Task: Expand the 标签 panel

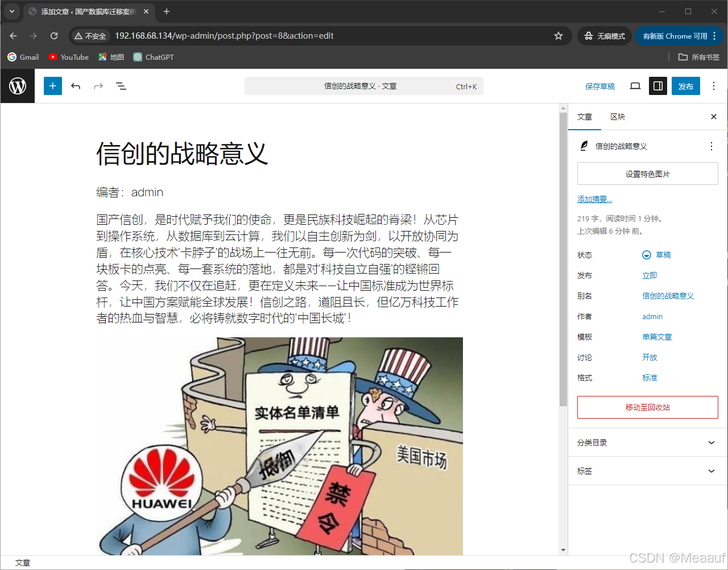Action: (x=648, y=471)
